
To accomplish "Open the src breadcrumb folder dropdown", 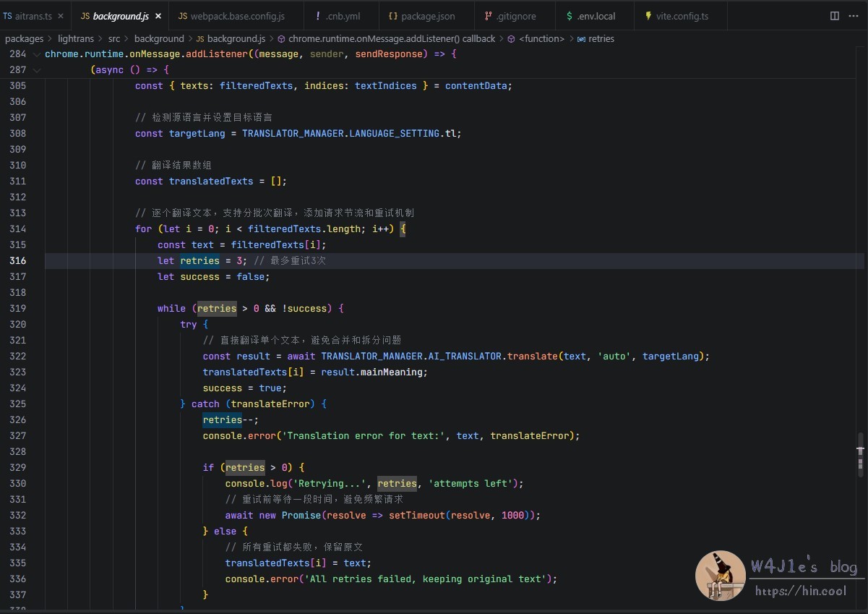I will (x=114, y=39).
